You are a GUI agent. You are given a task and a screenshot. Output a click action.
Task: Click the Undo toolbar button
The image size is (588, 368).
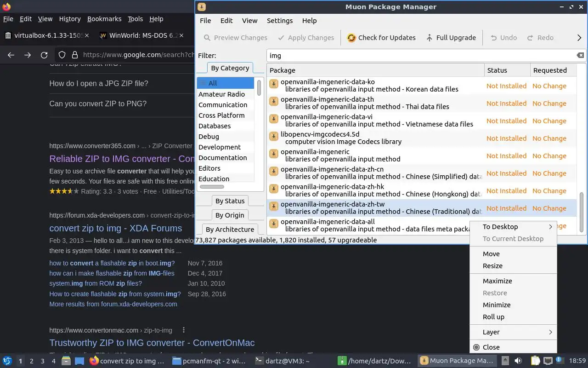coord(503,38)
